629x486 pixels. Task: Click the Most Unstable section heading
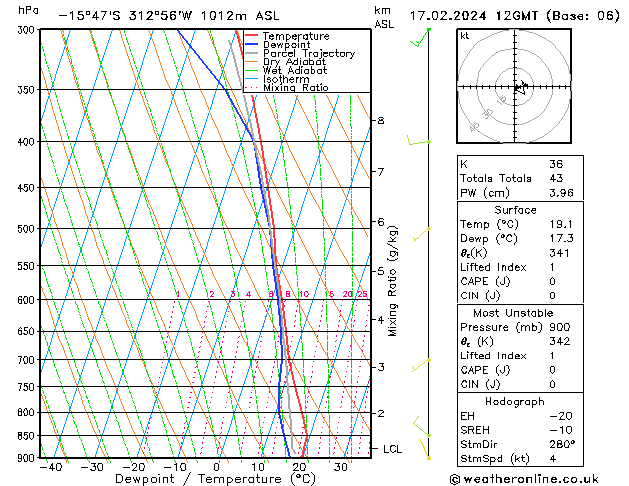[513, 313]
